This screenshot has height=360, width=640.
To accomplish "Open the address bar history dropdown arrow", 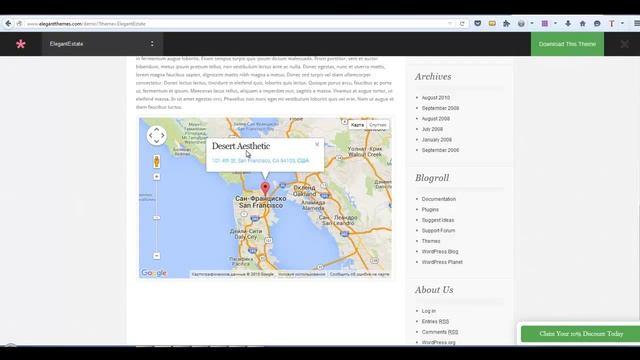I will 450,24.
